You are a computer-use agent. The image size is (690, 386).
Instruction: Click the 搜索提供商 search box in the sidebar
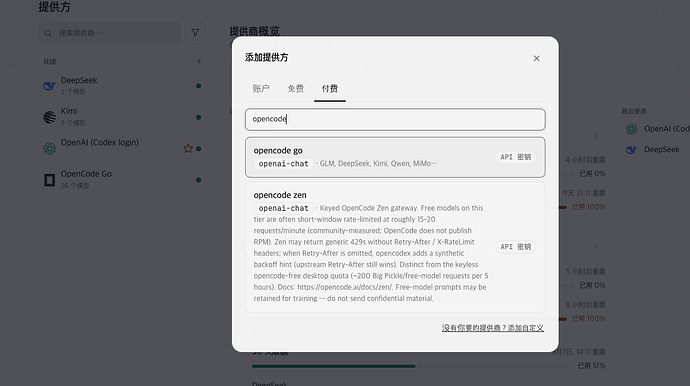click(x=110, y=33)
